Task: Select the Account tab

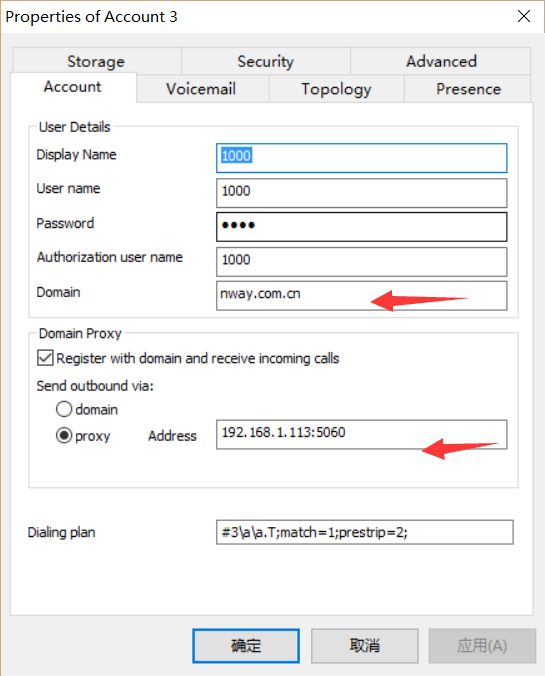Action: 73,87
